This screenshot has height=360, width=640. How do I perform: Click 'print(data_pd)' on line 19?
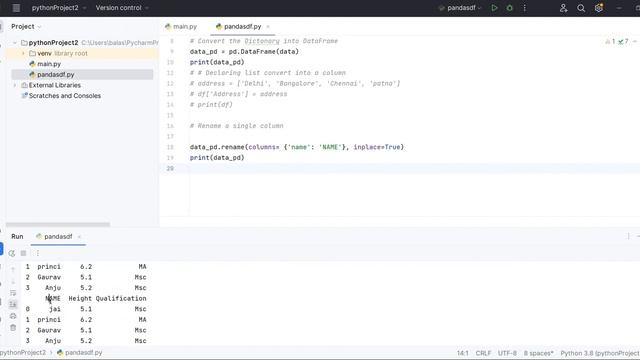[217, 158]
